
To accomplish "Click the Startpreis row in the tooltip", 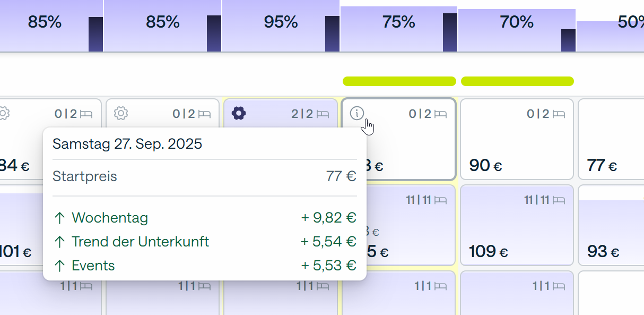I will click(x=204, y=176).
